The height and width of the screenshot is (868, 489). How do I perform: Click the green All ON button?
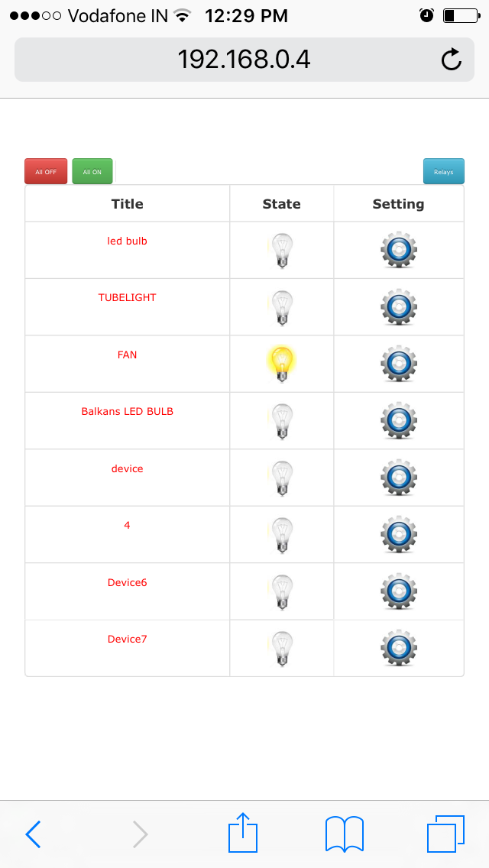(x=92, y=171)
